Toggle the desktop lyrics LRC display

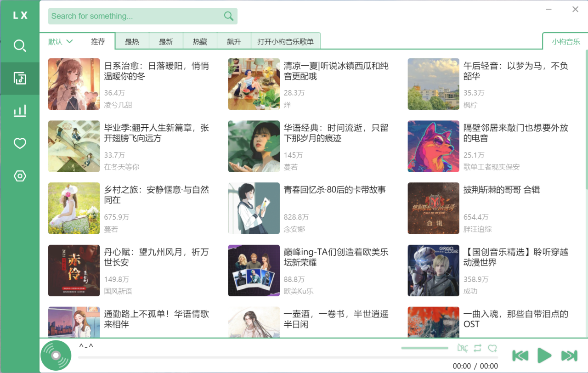click(x=463, y=349)
